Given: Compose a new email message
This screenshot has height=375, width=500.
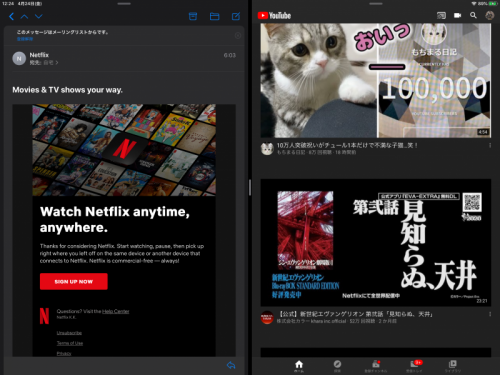Looking at the screenshot, I should [x=236, y=16].
